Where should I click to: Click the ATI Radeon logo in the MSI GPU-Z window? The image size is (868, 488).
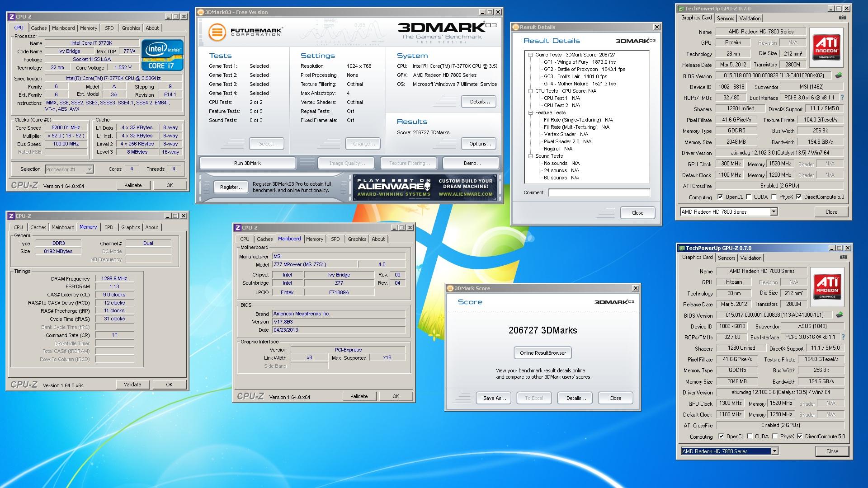point(826,47)
